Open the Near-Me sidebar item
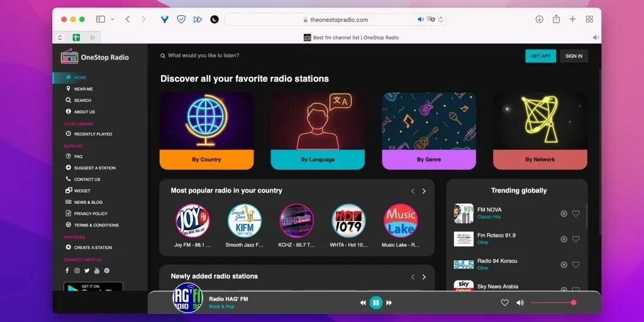This screenshot has width=644, height=322. tap(79, 89)
